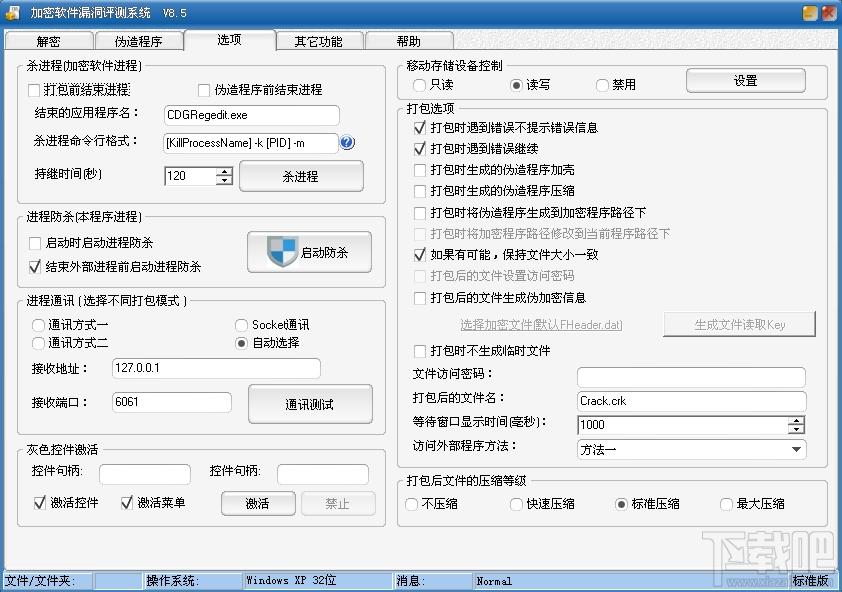
Task: Switch to the 解密 tab
Action: pos(48,41)
